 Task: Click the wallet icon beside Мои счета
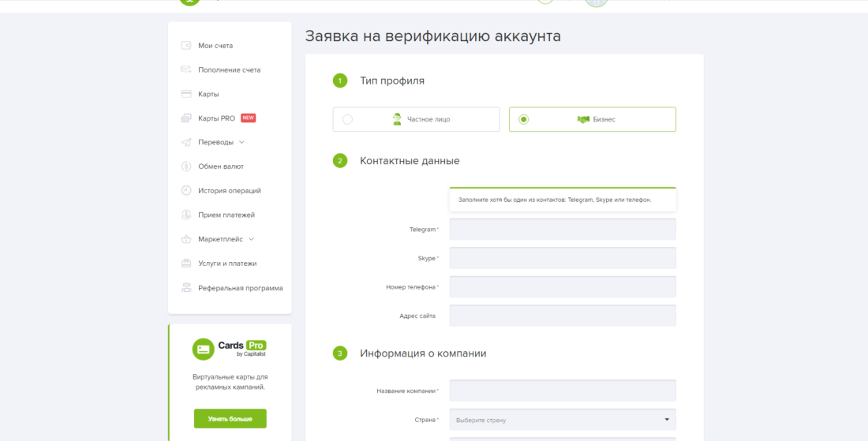tap(186, 46)
